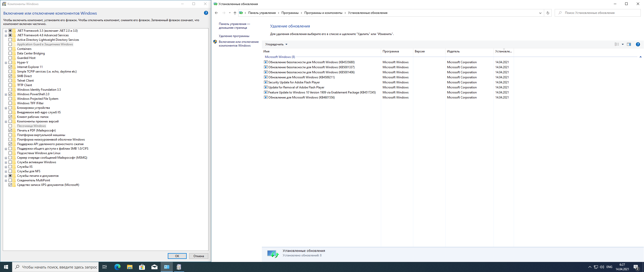Expand Hyper-V tree node
Image resolution: width=644 pixels, height=272 pixels.
[6, 63]
